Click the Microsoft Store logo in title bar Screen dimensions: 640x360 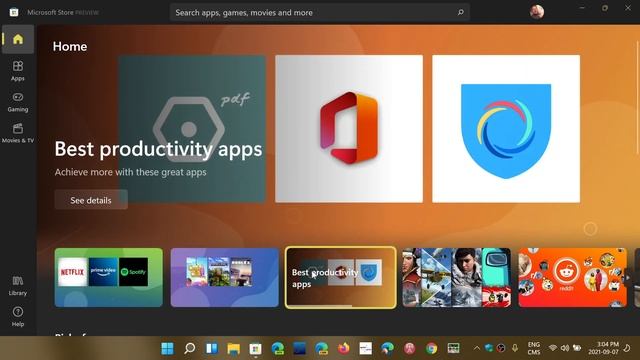[14, 12]
